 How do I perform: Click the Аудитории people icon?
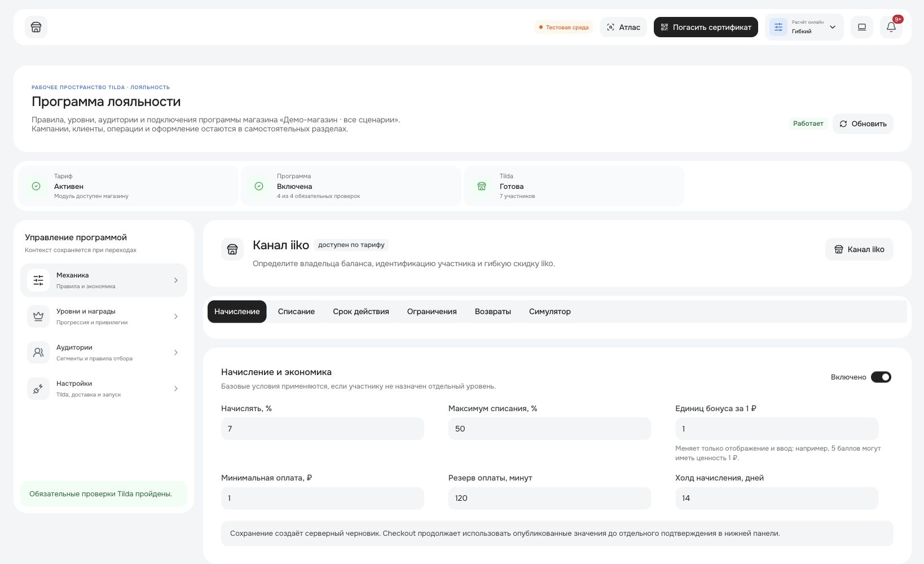38,352
